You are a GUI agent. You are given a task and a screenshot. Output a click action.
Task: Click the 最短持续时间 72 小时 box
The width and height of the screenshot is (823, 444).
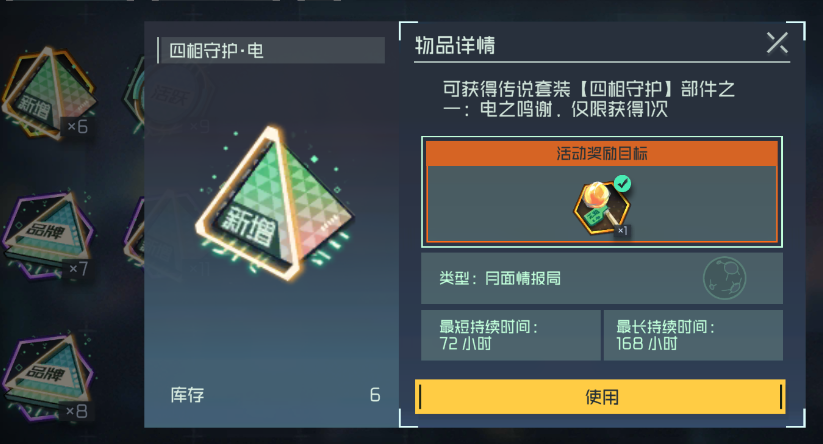pos(511,335)
